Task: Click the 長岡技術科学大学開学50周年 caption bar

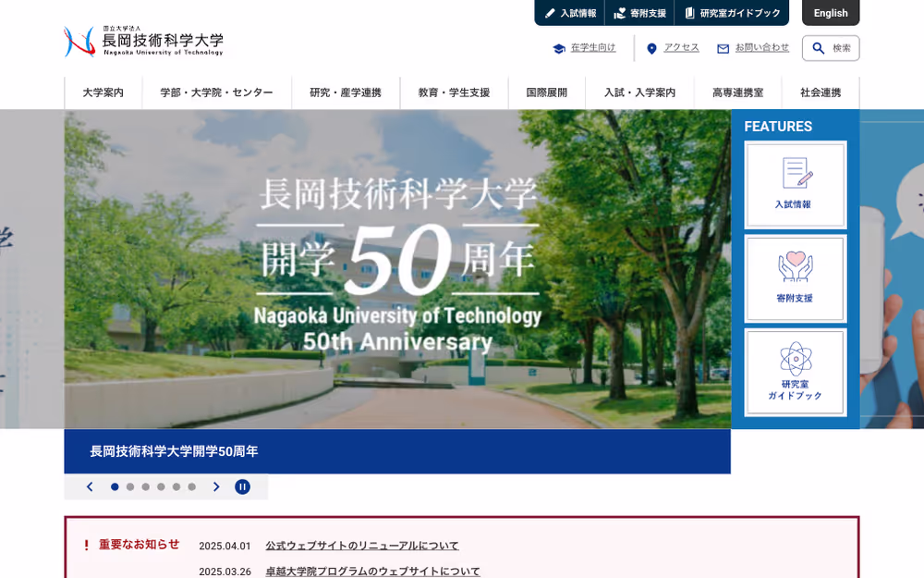Action: (x=397, y=451)
